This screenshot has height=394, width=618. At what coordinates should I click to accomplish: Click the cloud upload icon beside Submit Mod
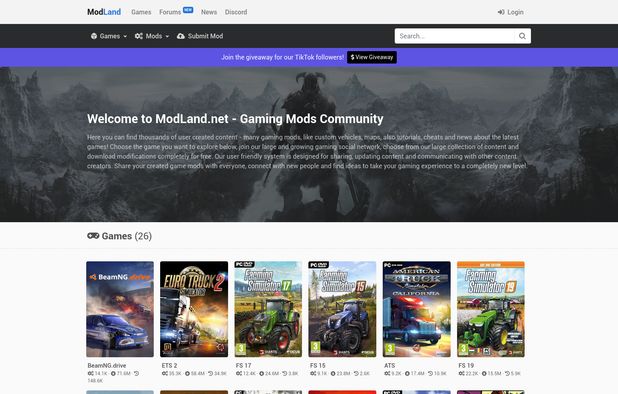coord(181,36)
